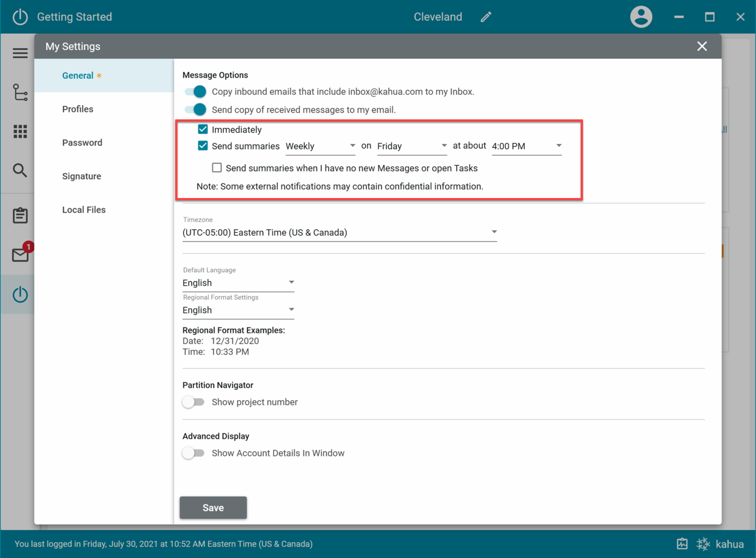The width and height of the screenshot is (756, 558).
Task: Open the tasks clipboard icon
Action: click(x=20, y=215)
